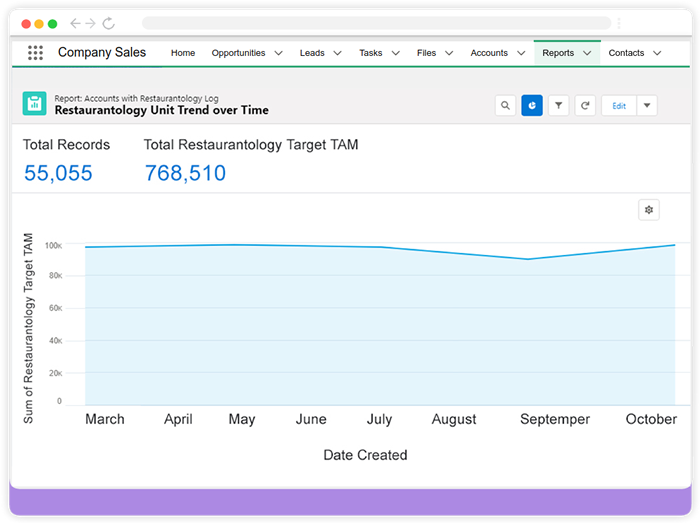Click the yellow minimize window button
Viewport: 700px width, 523px height.
tap(39, 24)
